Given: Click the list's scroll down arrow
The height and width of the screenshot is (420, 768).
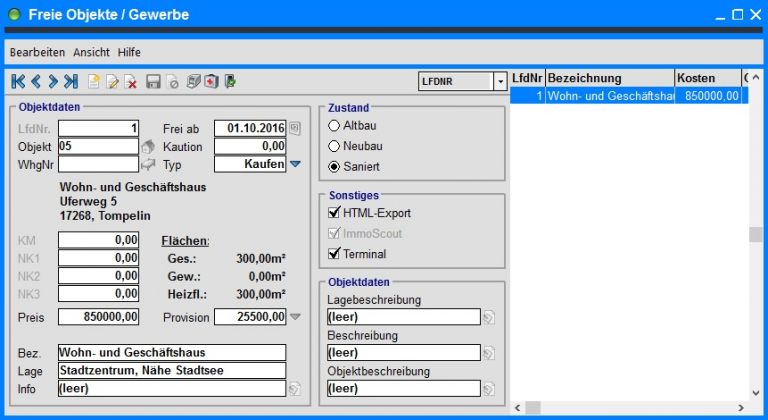Looking at the screenshot, I should point(756,393).
